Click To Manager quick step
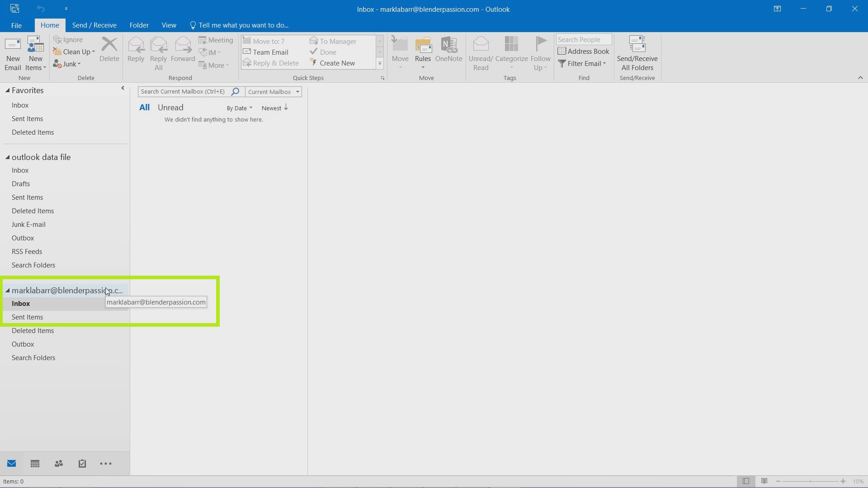This screenshot has height=488, width=868. click(x=333, y=42)
